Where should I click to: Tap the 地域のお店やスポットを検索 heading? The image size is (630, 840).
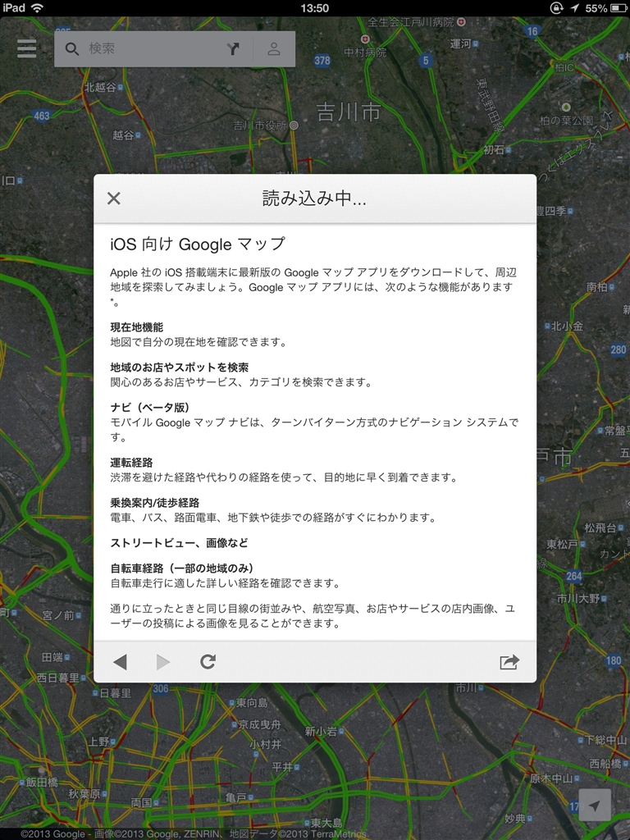coord(180,367)
